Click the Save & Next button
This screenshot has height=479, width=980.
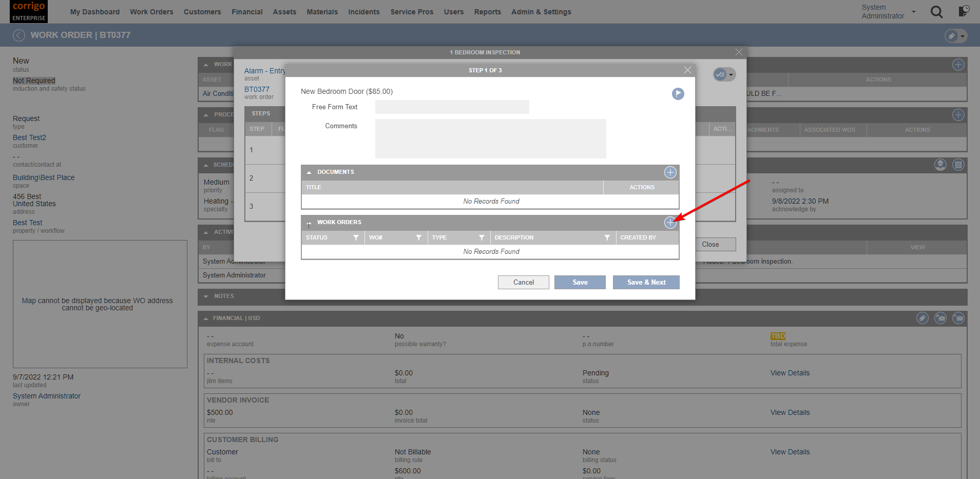pos(646,282)
